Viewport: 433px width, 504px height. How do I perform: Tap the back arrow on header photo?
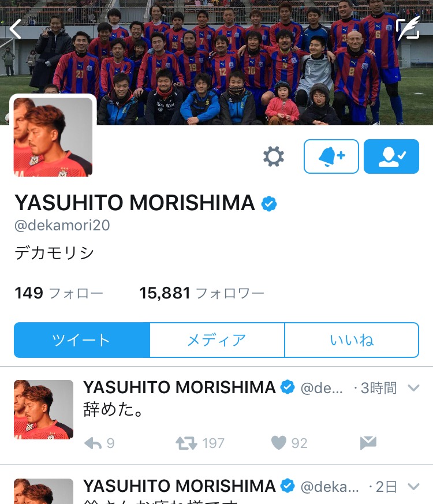(x=15, y=29)
